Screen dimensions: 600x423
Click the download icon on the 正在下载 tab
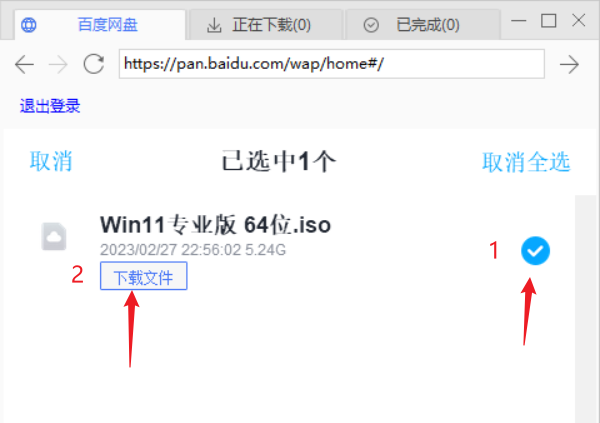[214, 25]
